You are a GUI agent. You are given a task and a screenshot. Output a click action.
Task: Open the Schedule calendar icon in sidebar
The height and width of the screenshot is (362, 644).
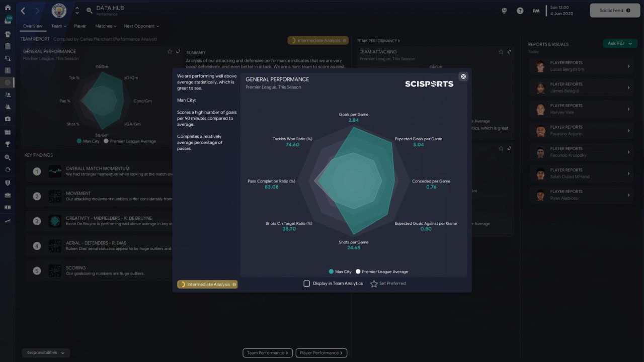click(8, 132)
